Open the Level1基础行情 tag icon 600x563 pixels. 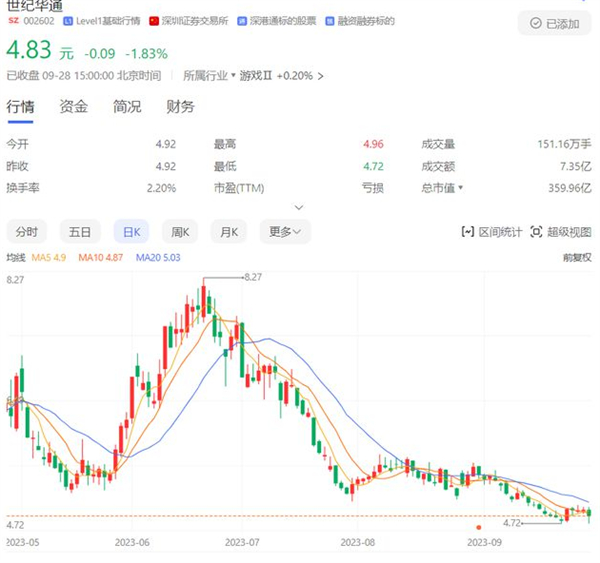pos(68,21)
